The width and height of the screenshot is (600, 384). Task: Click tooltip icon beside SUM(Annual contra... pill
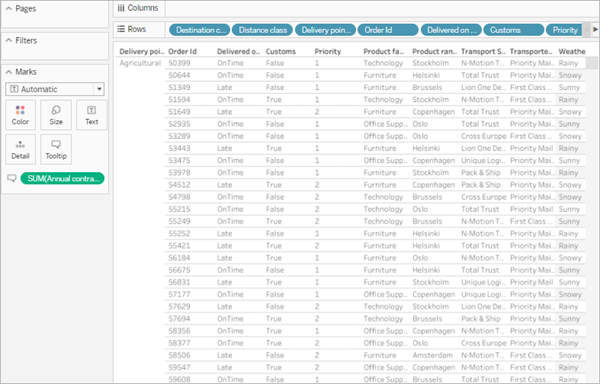(x=12, y=178)
